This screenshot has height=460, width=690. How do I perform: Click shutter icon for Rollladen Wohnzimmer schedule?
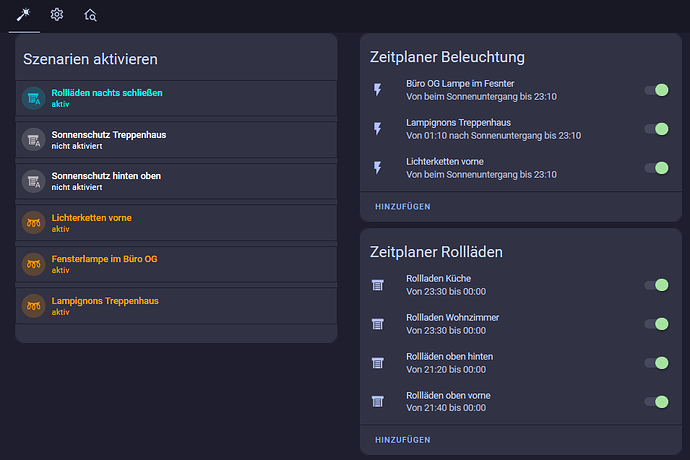pos(378,324)
